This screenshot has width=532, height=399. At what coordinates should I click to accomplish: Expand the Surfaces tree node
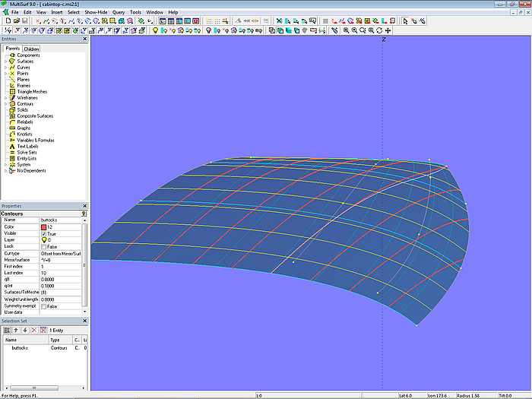pos(5,62)
